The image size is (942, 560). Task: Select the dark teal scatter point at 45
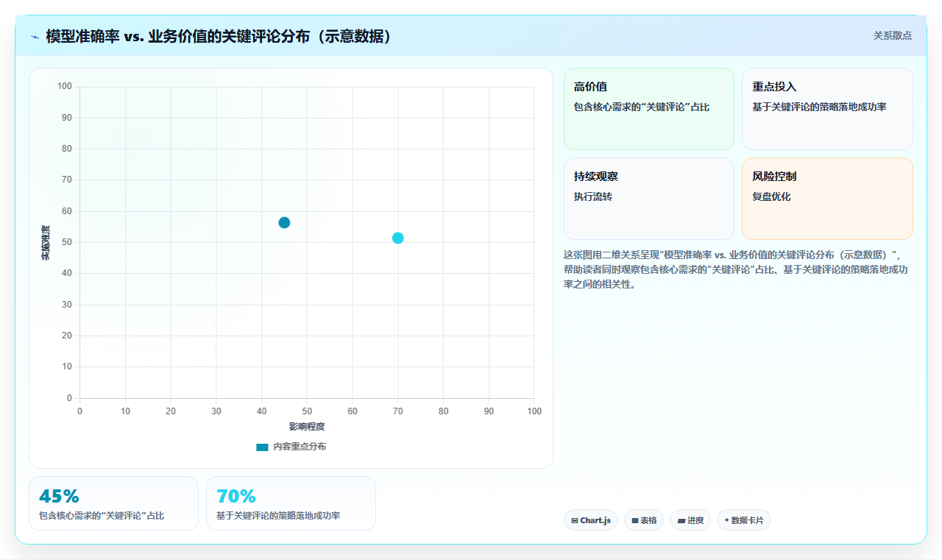pos(284,222)
